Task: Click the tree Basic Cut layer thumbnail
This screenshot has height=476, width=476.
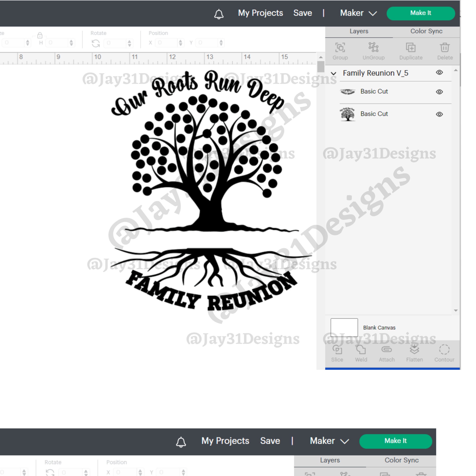Action: (348, 114)
